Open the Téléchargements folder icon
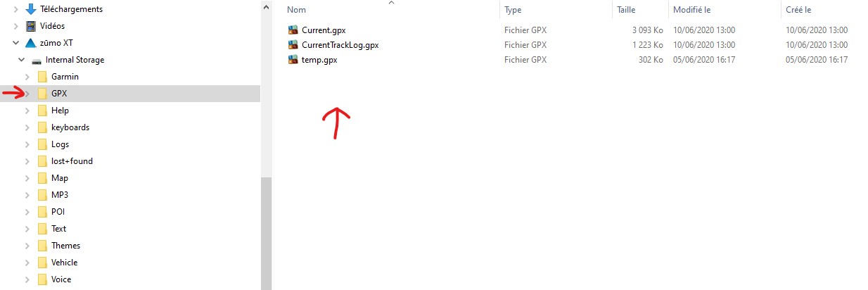868x290 pixels. tap(30, 9)
